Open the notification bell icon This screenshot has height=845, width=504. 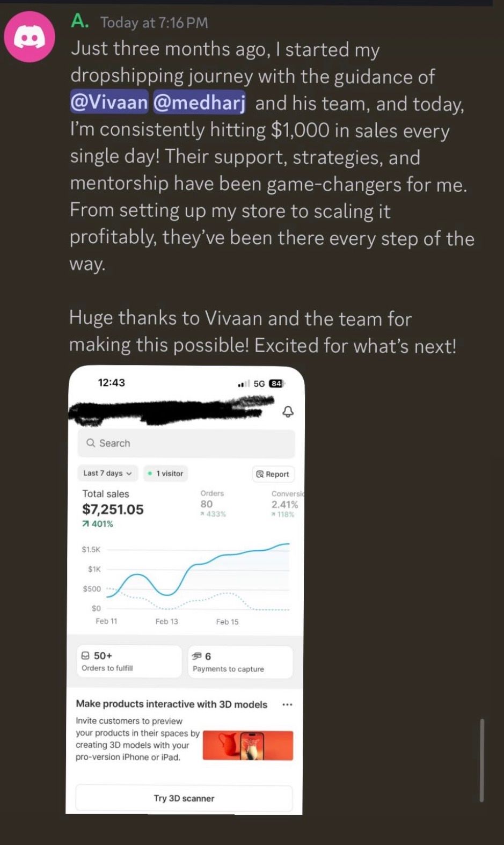(x=288, y=412)
